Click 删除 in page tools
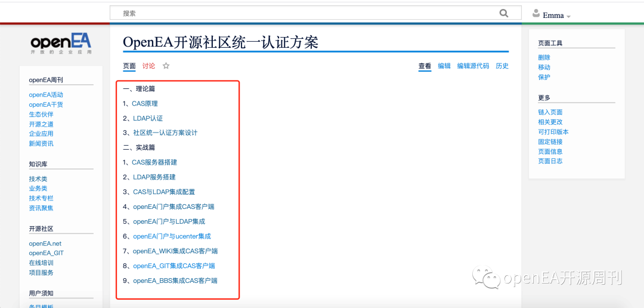 (x=544, y=57)
